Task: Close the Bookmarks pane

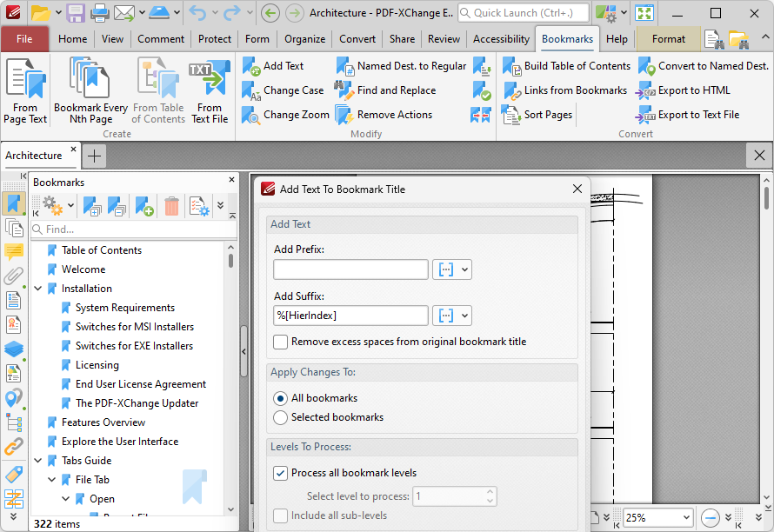Action: [231, 180]
